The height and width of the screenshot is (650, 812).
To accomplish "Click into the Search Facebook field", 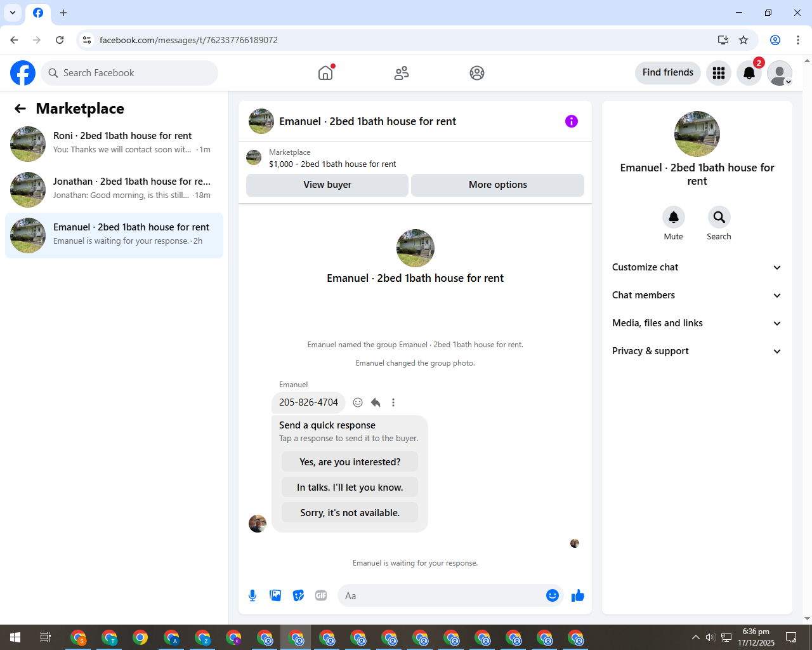I will 129,73.
